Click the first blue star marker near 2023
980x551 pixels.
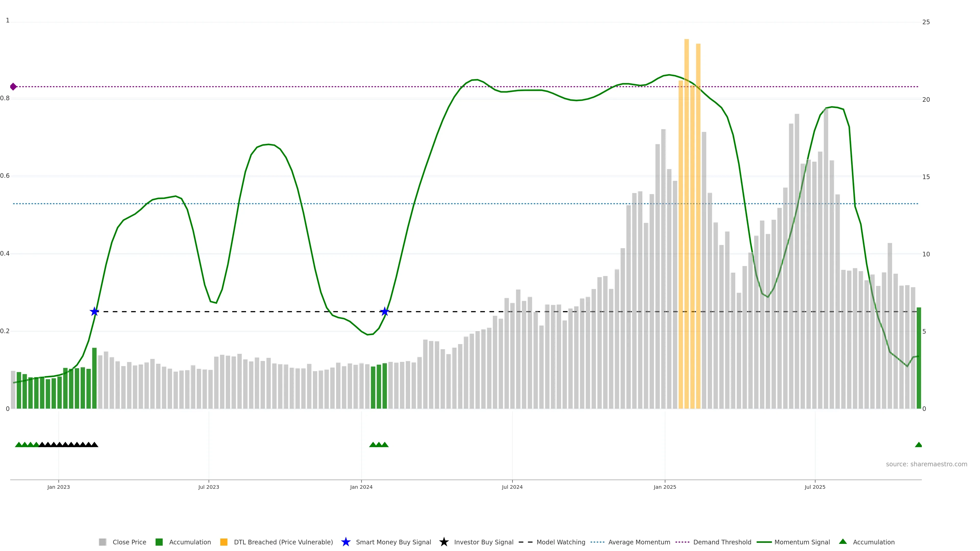pyautogui.click(x=94, y=312)
